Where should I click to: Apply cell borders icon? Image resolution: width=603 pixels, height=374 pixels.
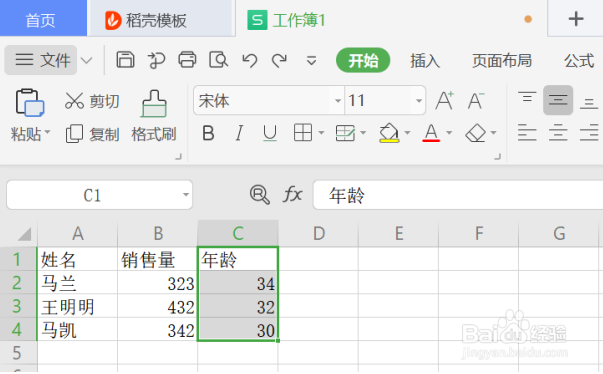tap(303, 133)
